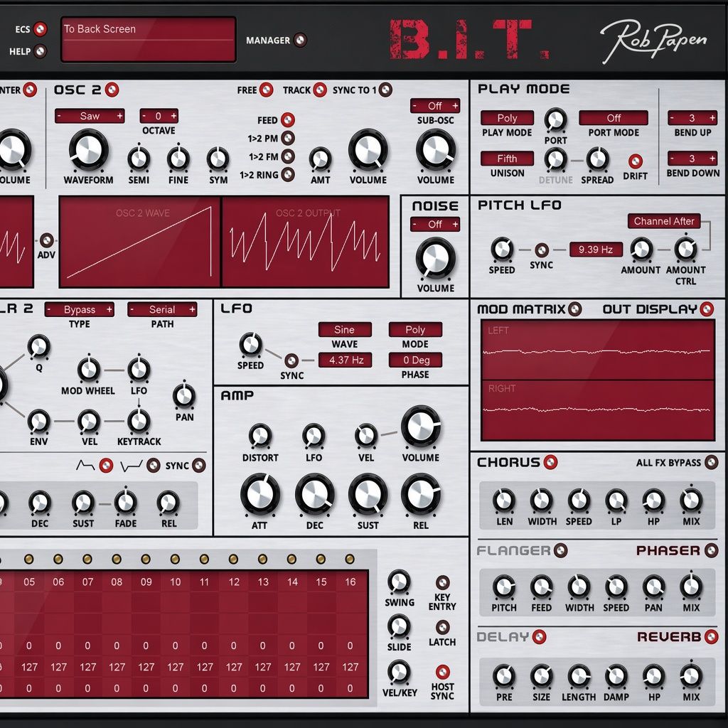Viewport: 728px width, 728px height.
Task: Open the LFO WAVE Sine selector
Action: (x=345, y=330)
